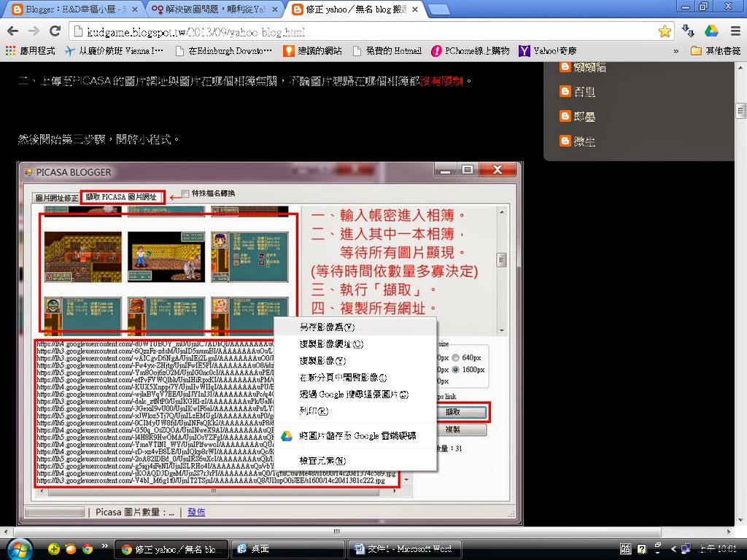The width and height of the screenshot is (747, 560).
Task: Select 在新分頁中開啟影像 in the context menu
Action: pyautogui.click(x=355, y=377)
